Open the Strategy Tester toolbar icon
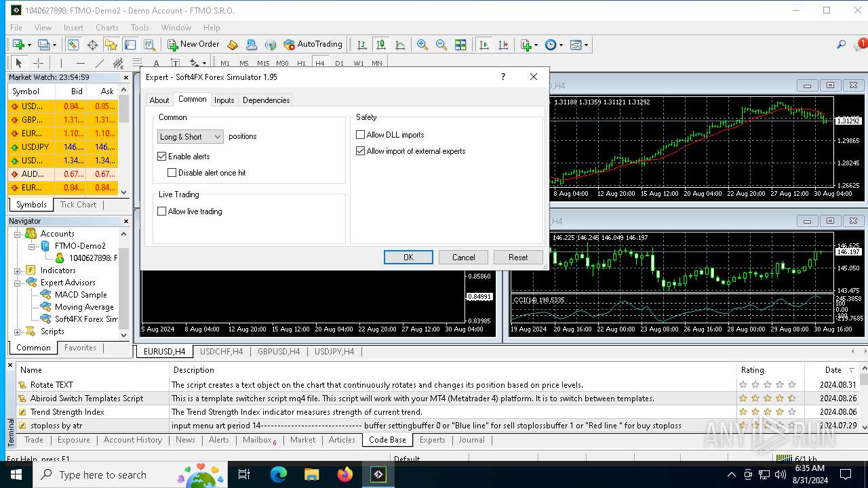Screen dimensions: 868x488 tap(149, 45)
